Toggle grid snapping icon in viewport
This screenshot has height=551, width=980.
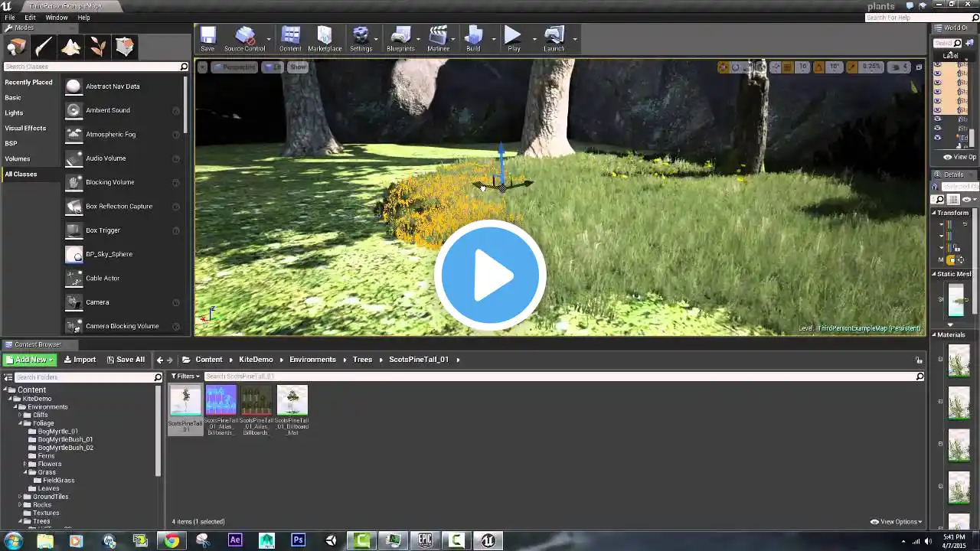click(x=787, y=67)
